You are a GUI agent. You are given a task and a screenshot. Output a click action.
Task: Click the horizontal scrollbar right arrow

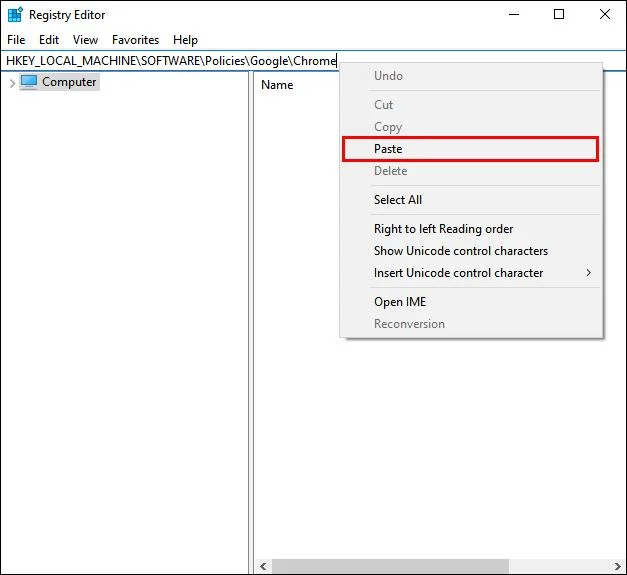pos(617,566)
